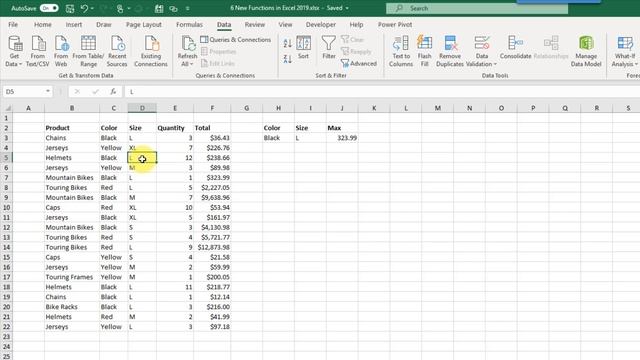This screenshot has width=640, height=360.
Task: Open the Page Layout tab
Action: [144, 24]
